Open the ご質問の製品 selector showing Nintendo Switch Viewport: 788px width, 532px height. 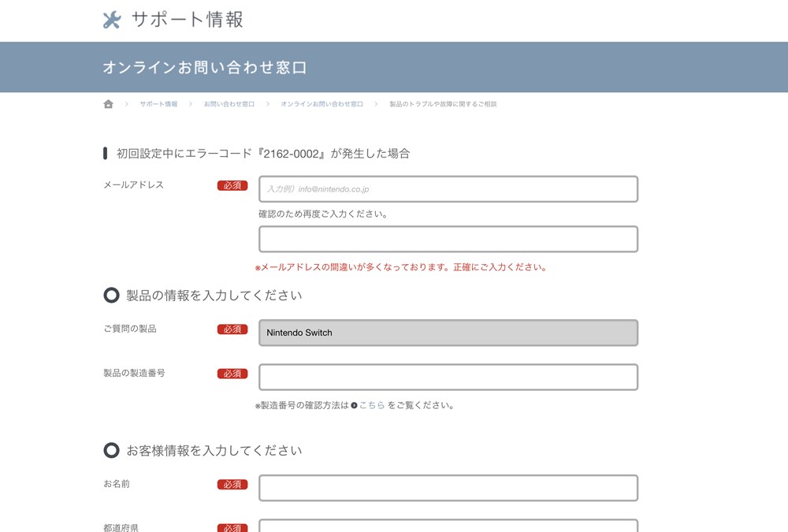tap(448, 333)
